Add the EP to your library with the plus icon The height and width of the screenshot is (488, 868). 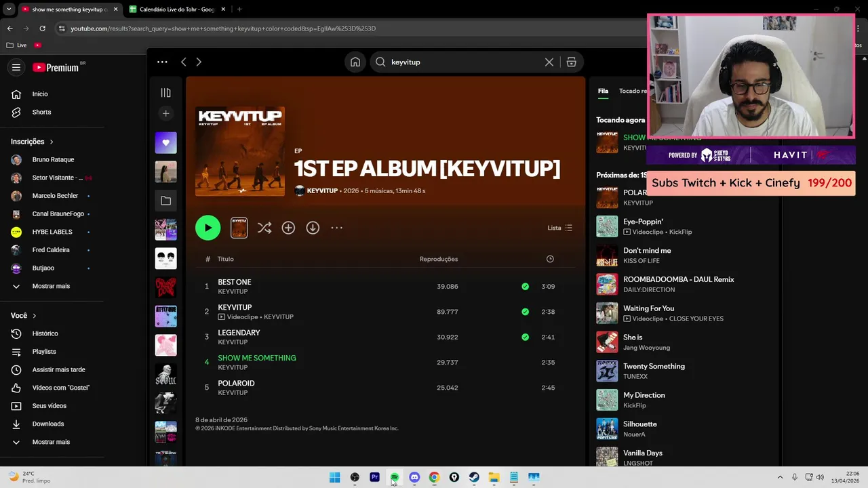[288, 228]
